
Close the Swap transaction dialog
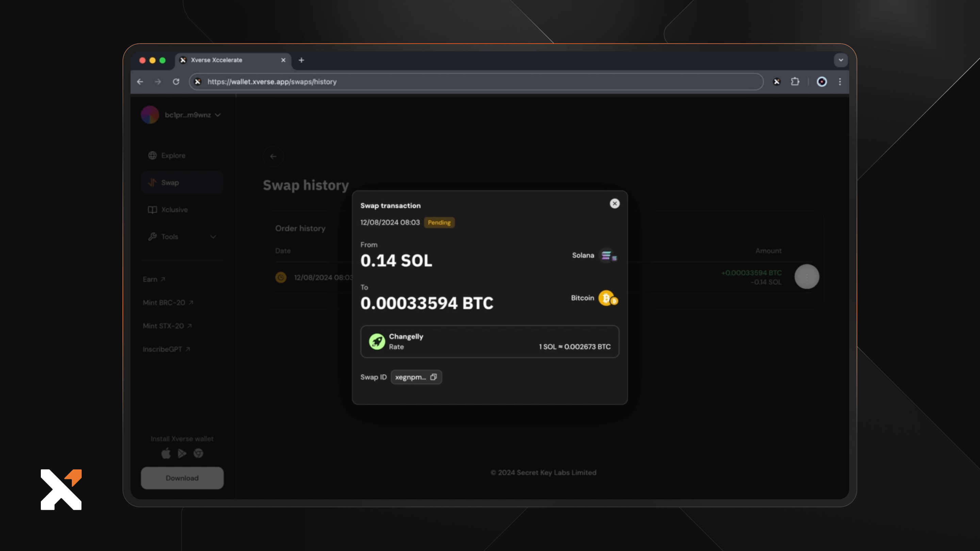pos(615,203)
